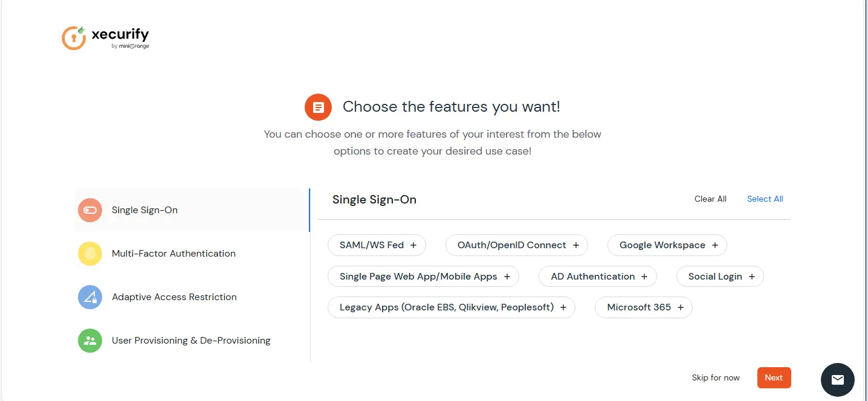868x401 pixels.
Task: Expand the Single Page Web App/Mobile Apps option
Action: 507,276
